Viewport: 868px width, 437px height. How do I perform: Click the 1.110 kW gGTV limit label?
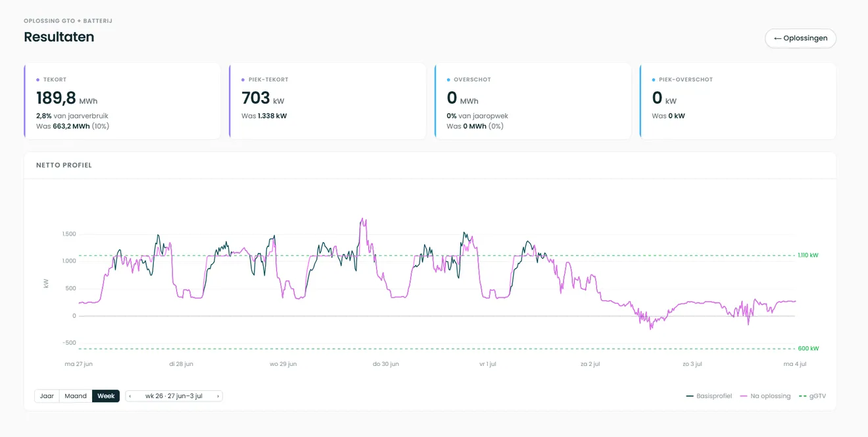(x=808, y=255)
